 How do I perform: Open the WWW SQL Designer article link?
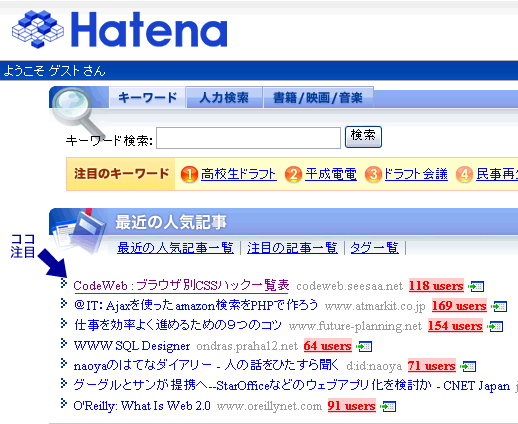[x=132, y=346]
